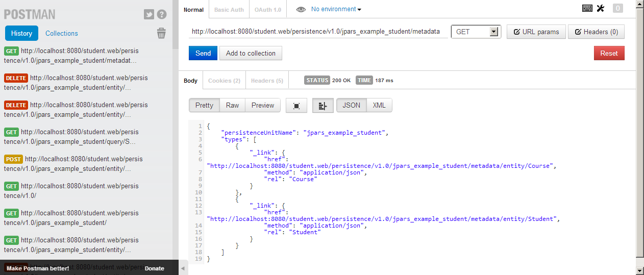Open the Cookies (2) tab
The width and height of the screenshot is (644, 275).
click(x=224, y=81)
